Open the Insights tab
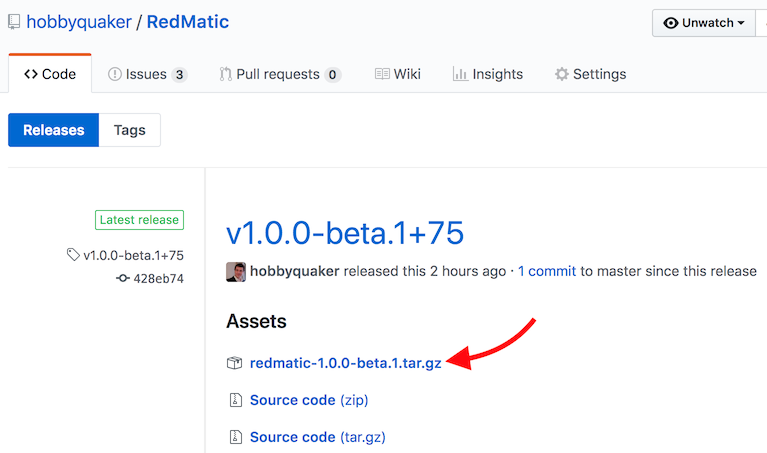This screenshot has height=453, width=767. (488, 74)
